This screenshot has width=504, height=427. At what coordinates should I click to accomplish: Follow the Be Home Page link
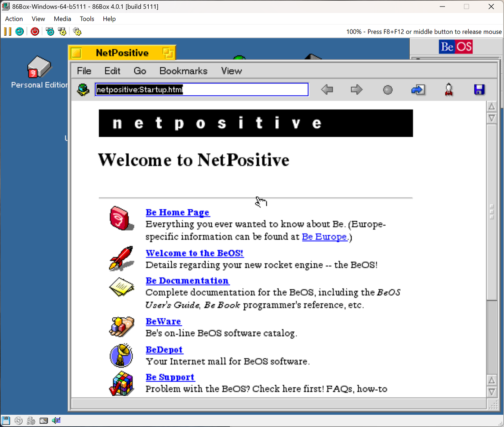[177, 213]
